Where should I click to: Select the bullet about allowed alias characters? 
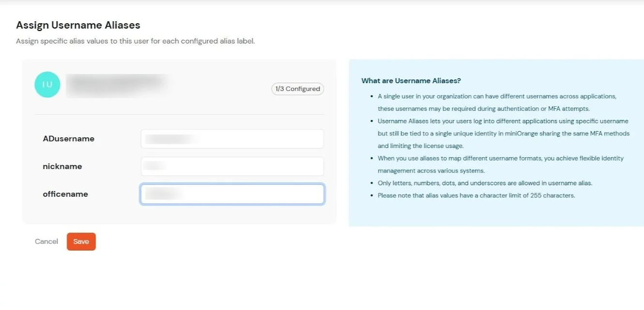[484, 183]
